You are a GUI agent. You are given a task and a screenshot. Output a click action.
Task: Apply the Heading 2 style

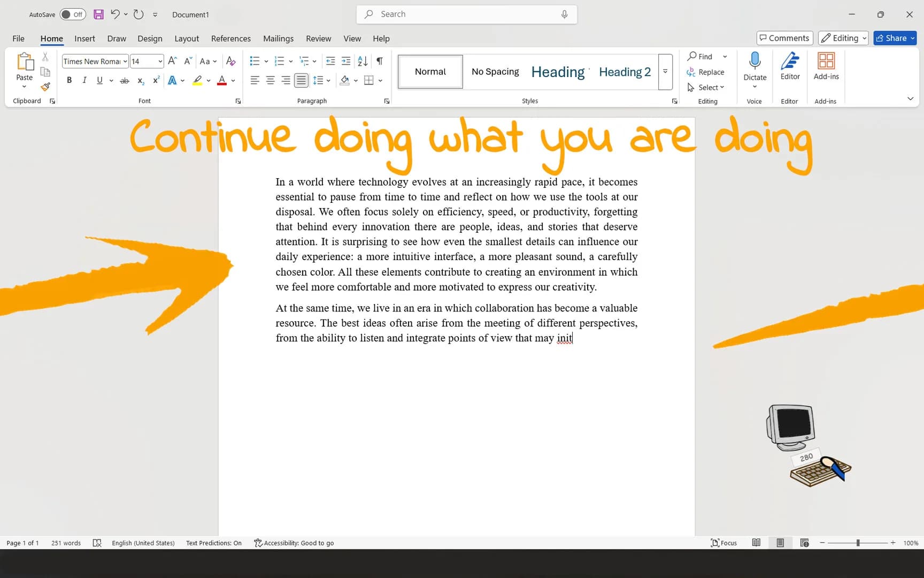pyautogui.click(x=625, y=72)
